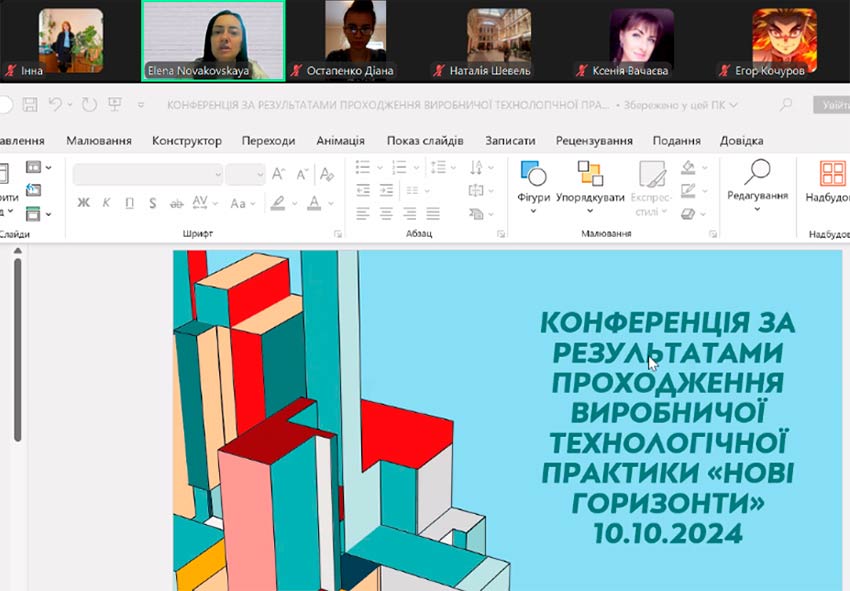Click the Увеличить шрифт A^ icon
The image size is (850, 591).
(x=278, y=173)
